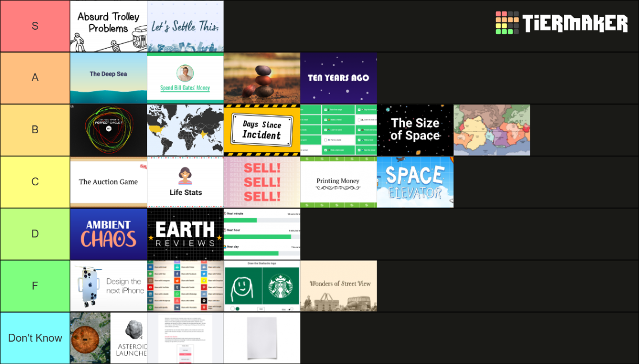Image resolution: width=639 pixels, height=364 pixels.
Task: Click the stacked rocks image
Action: click(262, 78)
